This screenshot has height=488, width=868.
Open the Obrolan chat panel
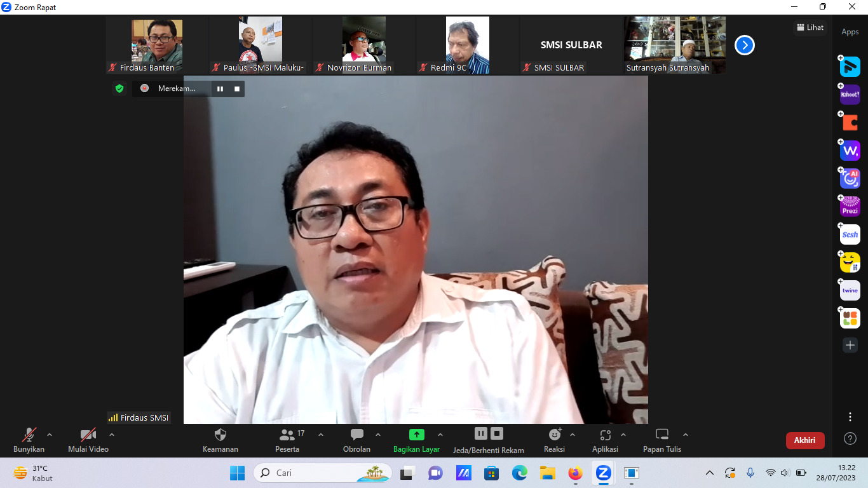(x=356, y=440)
